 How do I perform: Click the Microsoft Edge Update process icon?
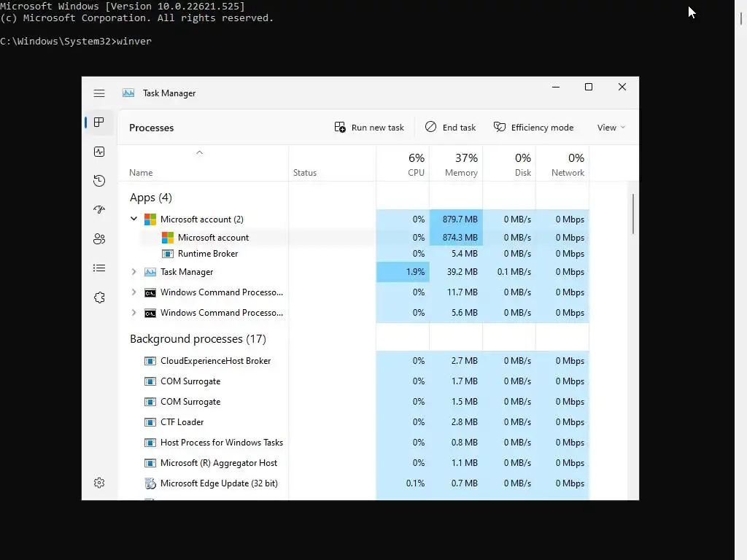coord(150,483)
